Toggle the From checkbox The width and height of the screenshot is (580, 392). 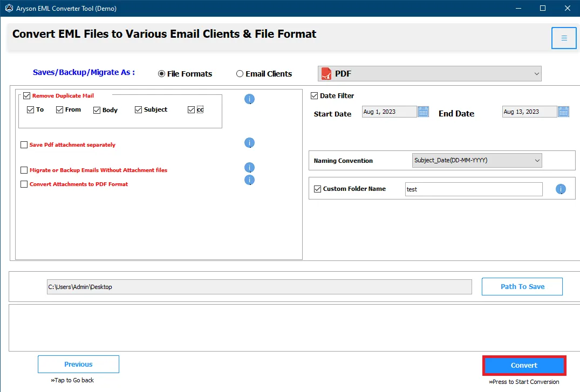point(59,110)
